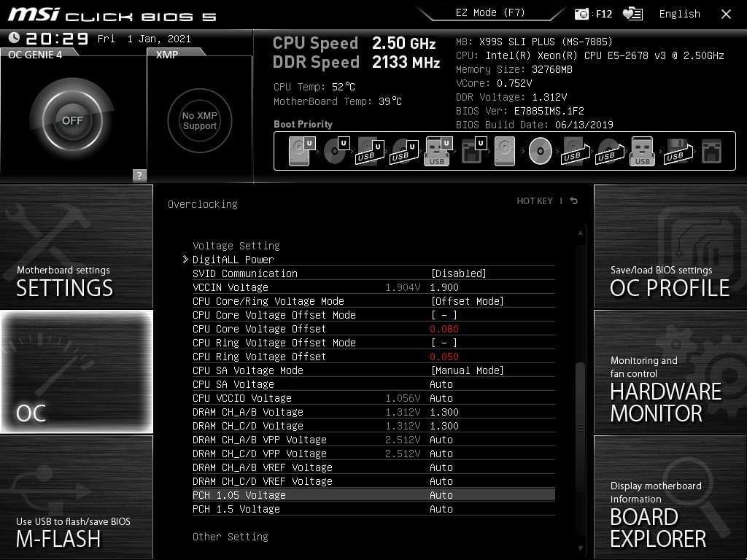This screenshot has width=747, height=560.
Task: Open the OC PROFILE tile
Action: [670, 246]
